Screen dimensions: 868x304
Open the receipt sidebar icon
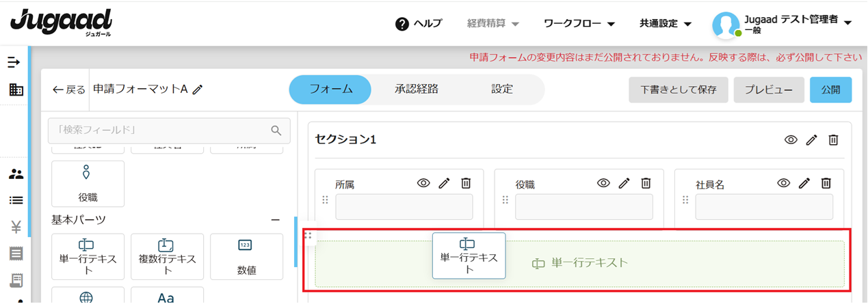click(16, 280)
